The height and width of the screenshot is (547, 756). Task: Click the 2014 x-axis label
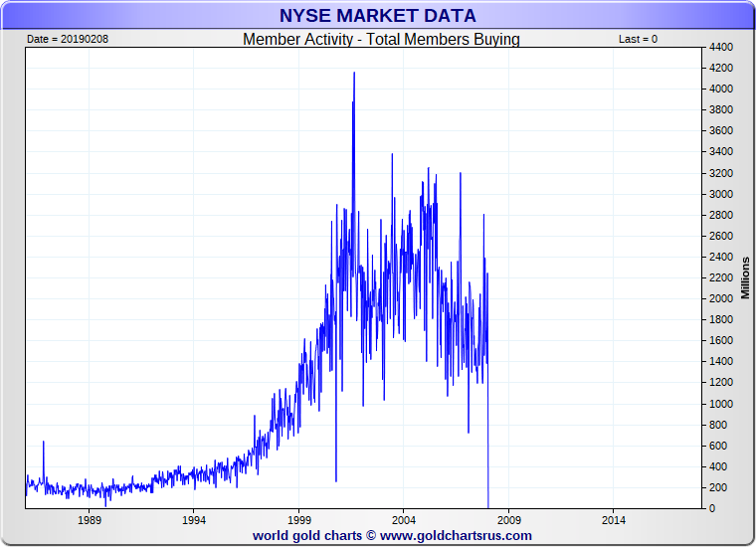pos(614,520)
